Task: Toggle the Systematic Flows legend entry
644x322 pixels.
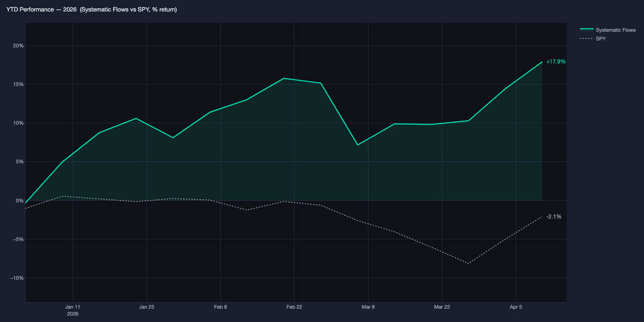Action: (615, 30)
